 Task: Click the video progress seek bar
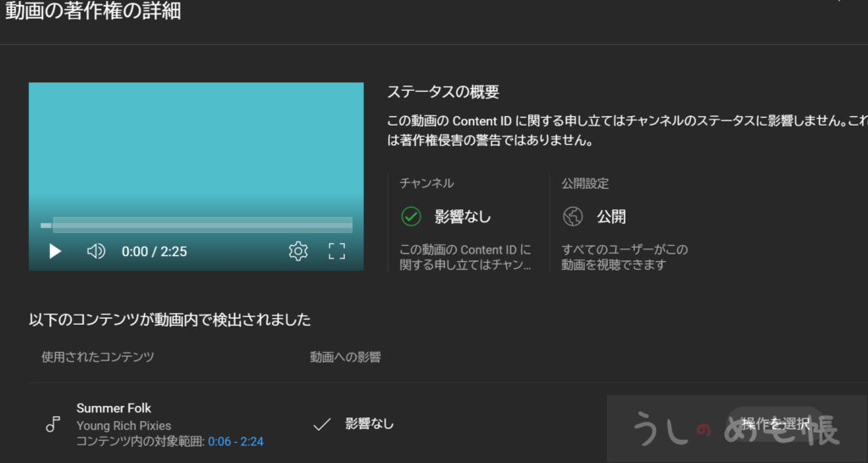(x=197, y=226)
